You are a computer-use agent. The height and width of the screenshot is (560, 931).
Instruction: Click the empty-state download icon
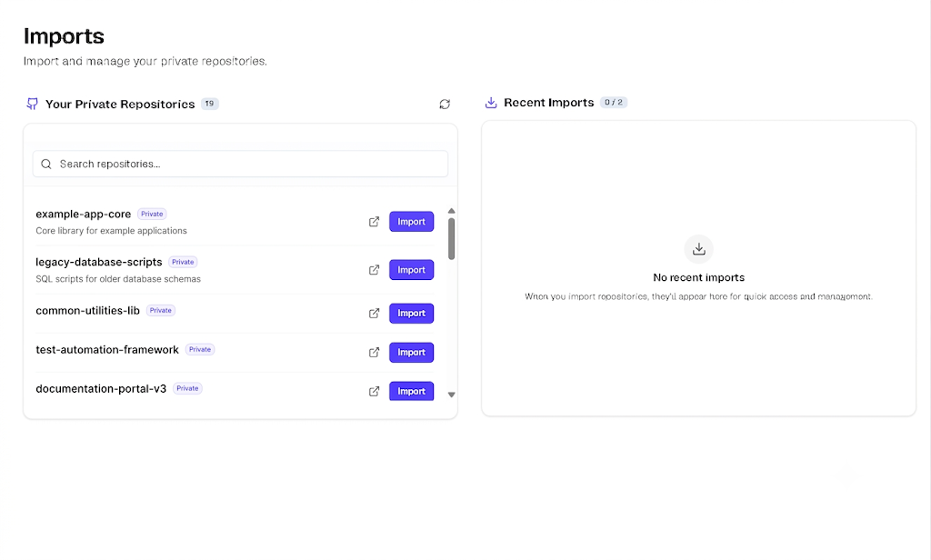coord(699,249)
